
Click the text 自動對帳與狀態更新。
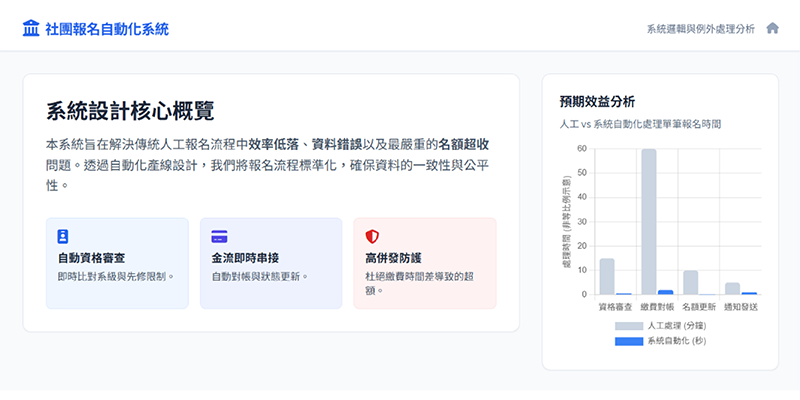pos(260,277)
